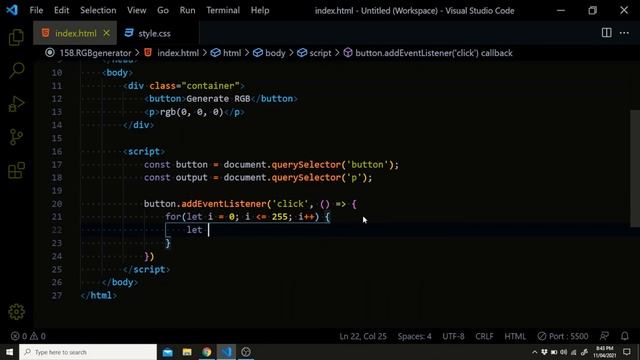Change encoding via UTF-8 status item

click(x=453, y=336)
